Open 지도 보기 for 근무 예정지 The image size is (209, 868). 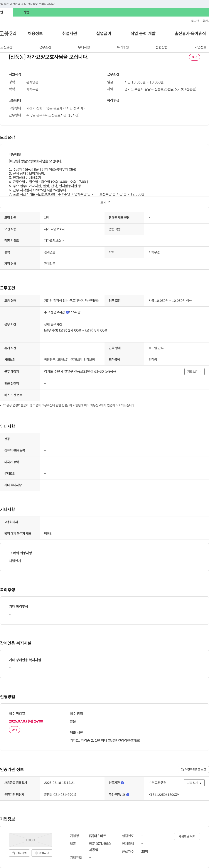coord(194,371)
